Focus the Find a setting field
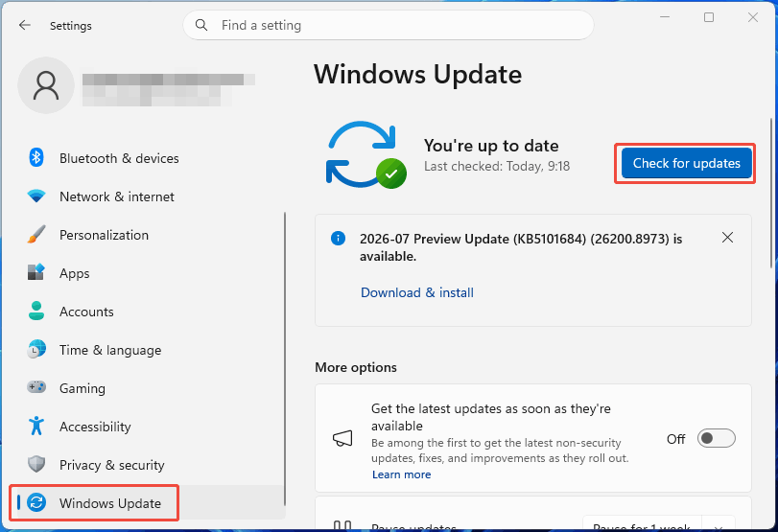Screen dimensions: 778x532 click(388, 25)
